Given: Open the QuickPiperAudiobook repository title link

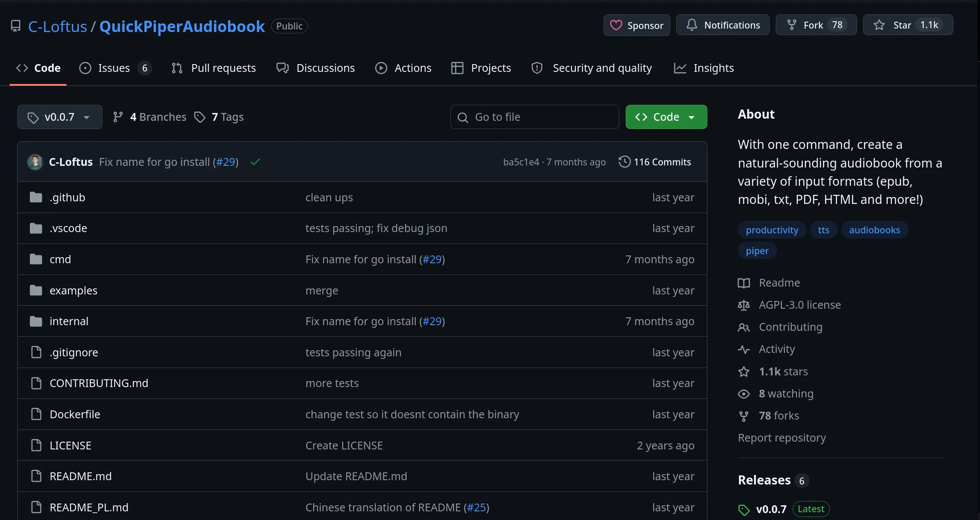Looking at the screenshot, I should click(x=182, y=26).
